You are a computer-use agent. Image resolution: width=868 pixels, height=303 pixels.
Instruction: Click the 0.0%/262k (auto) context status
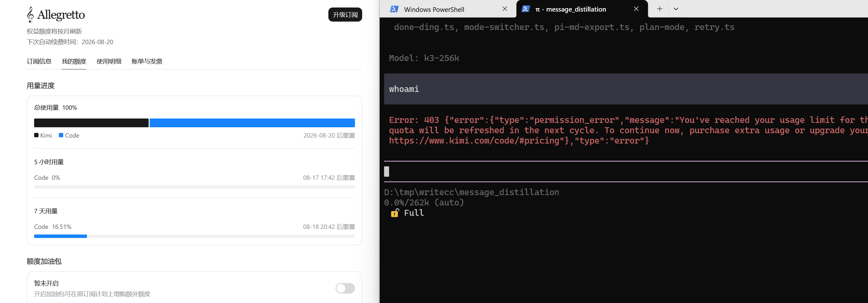coord(424,203)
